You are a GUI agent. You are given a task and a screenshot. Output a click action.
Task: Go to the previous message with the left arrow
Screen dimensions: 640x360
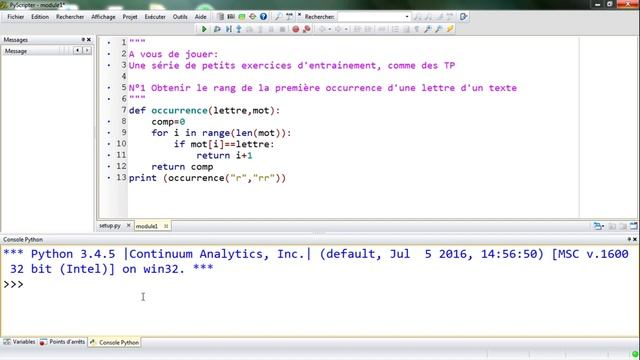77,50
